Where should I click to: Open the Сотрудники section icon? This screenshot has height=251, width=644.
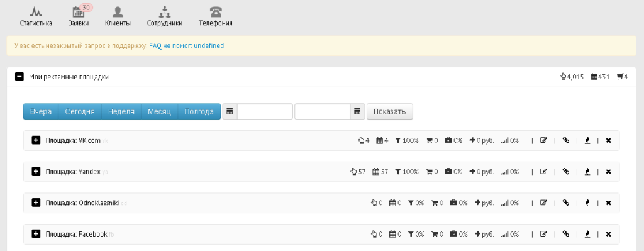point(165,11)
